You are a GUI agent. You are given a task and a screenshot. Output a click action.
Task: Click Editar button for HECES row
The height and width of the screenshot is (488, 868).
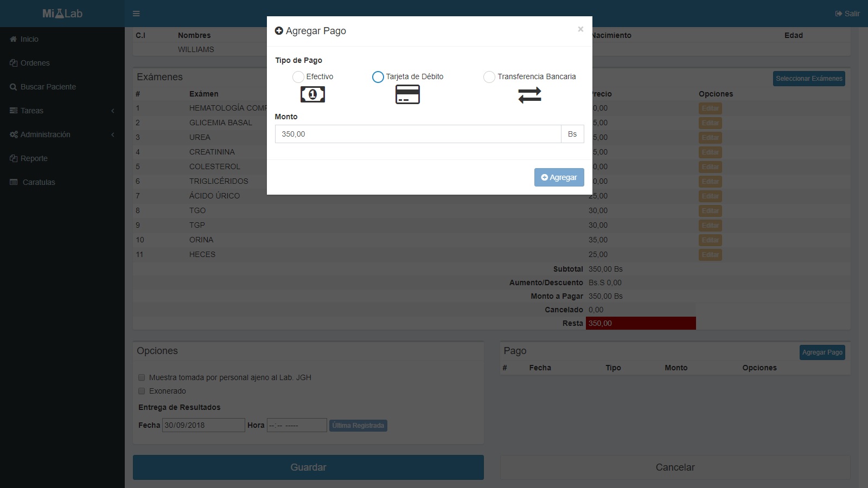coord(710,255)
